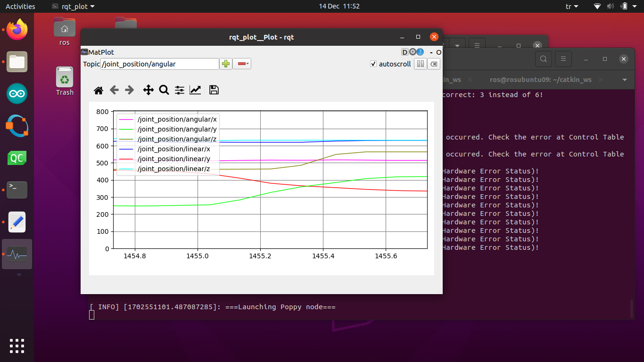This screenshot has width=644, height=362.
Task: Go back to the previous plot view
Action: 114,90
